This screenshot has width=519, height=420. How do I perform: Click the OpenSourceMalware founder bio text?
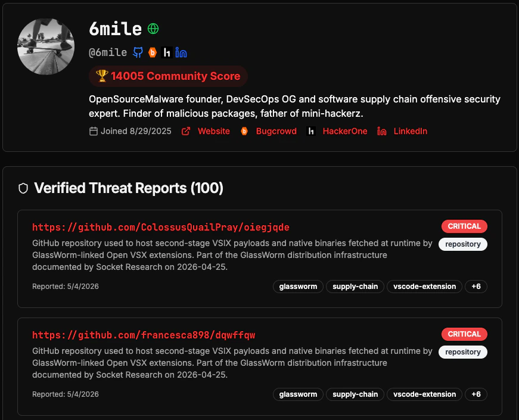click(294, 106)
